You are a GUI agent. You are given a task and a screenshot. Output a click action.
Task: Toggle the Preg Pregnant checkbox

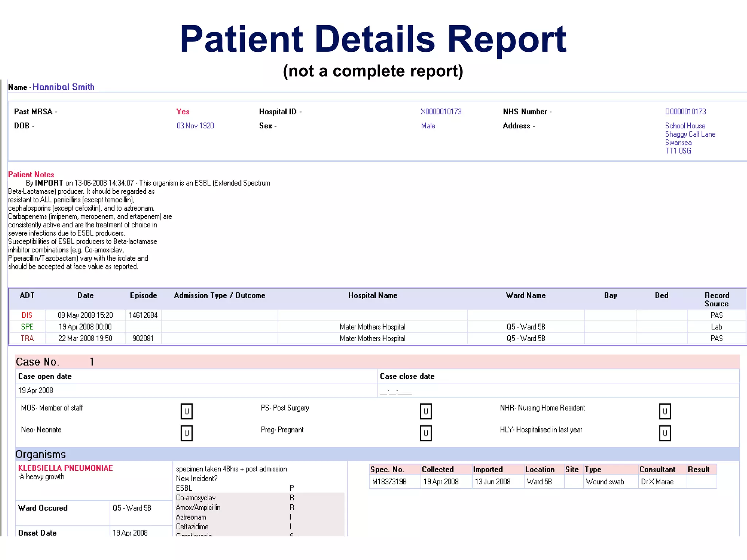tap(426, 433)
